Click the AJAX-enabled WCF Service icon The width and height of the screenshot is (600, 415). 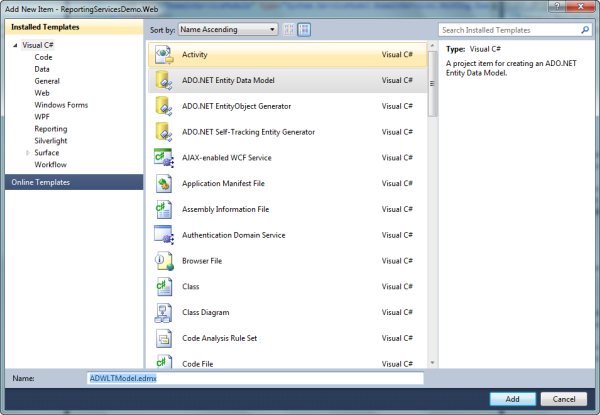[x=164, y=158]
